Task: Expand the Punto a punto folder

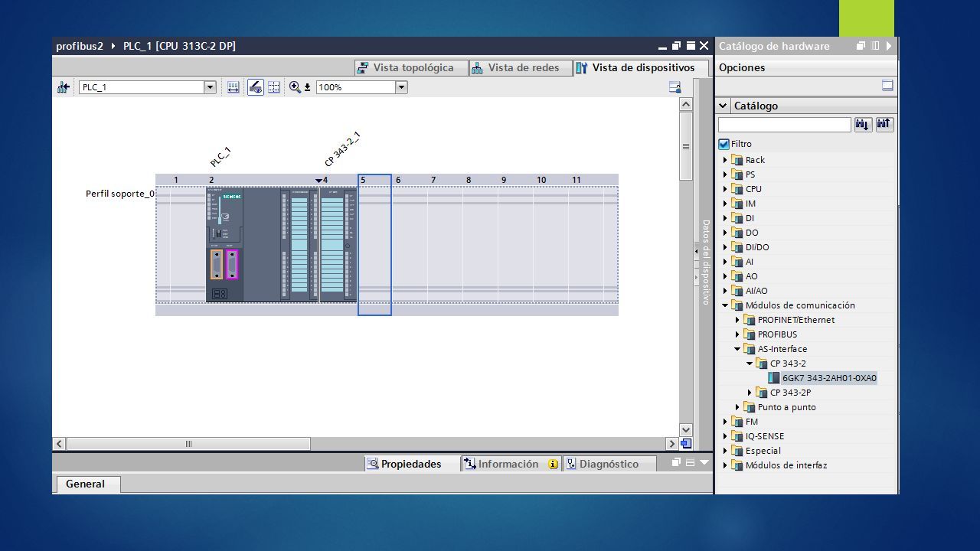Action: [737, 407]
